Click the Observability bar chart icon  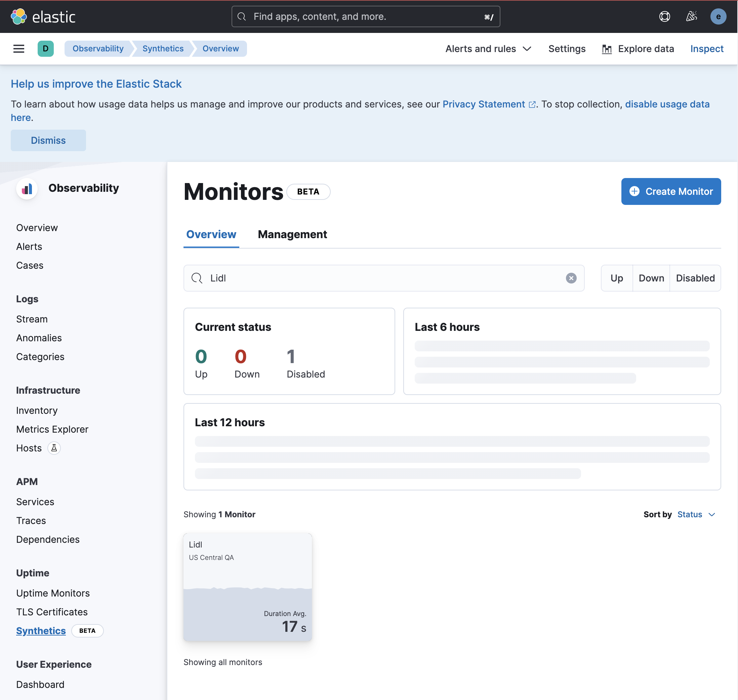pyautogui.click(x=27, y=189)
